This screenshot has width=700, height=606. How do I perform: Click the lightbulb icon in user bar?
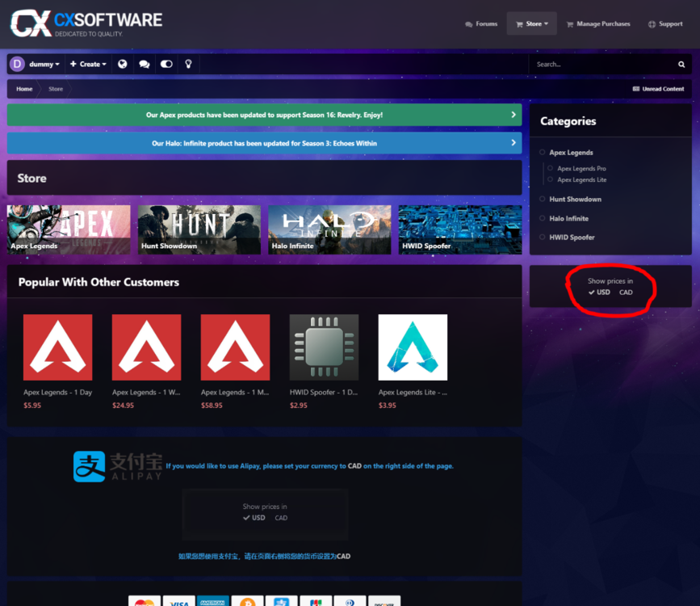coord(189,64)
